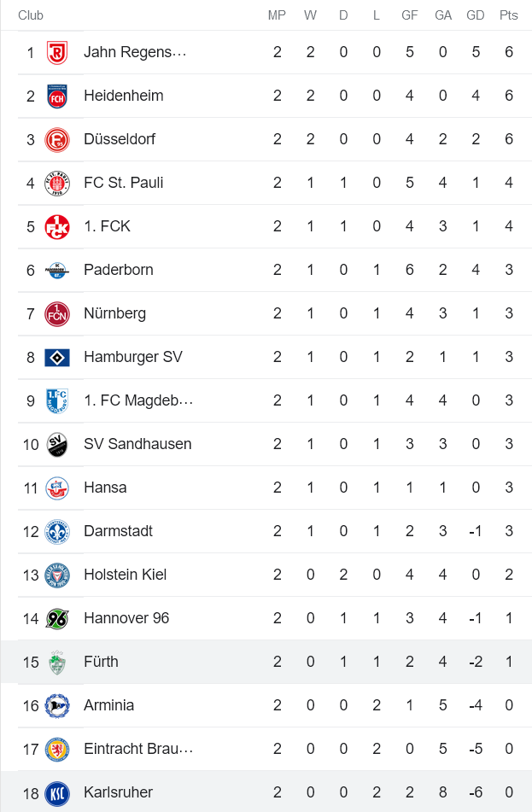Open the Düsseldorf team page

tap(119, 139)
